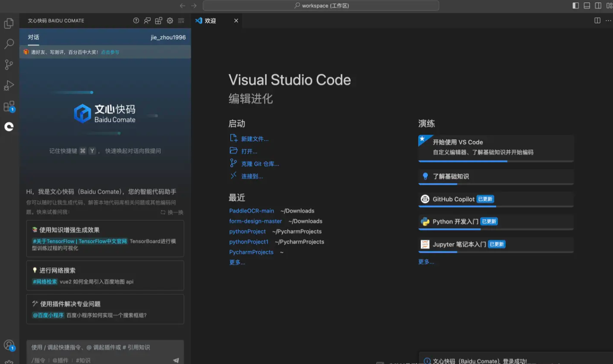Click the workspace command center search box
Screen dimensions: 613x364
pyautogui.click(x=321, y=6)
